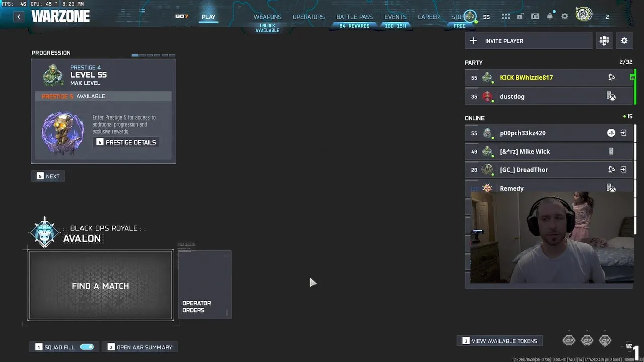Open the Events tab
644x362 pixels.
[x=395, y=17]
